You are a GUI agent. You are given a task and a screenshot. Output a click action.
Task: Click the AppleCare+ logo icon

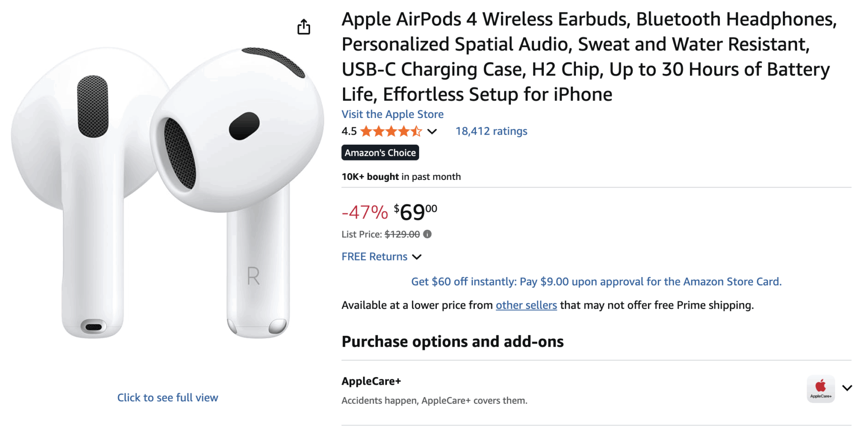821,388
